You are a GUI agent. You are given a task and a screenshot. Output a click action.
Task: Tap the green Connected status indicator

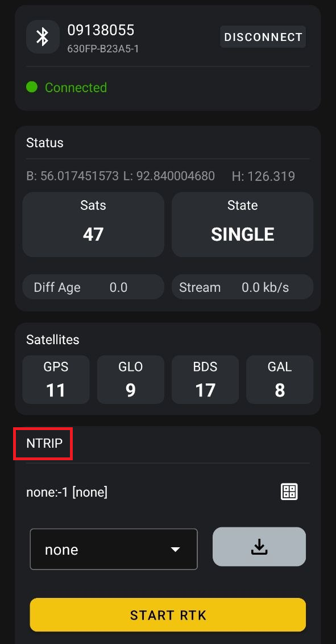pyautogui.click(x=32, y=87)
